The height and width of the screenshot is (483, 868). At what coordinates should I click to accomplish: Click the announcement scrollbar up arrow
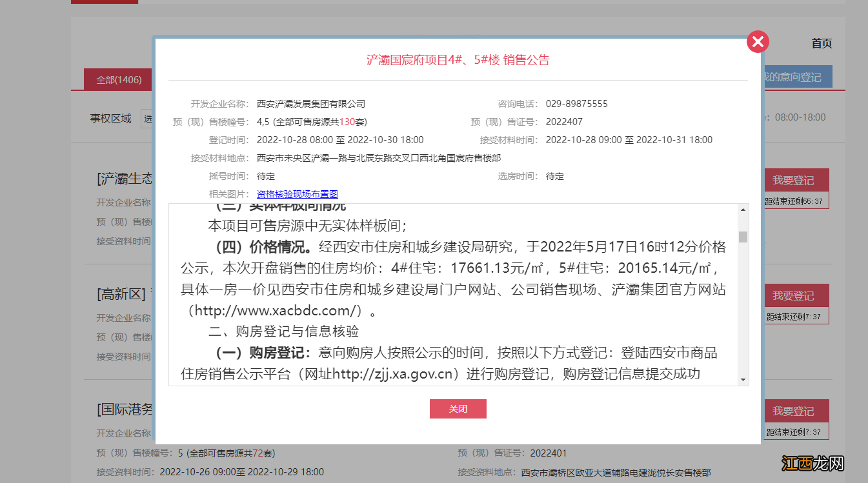pos(743,210)
